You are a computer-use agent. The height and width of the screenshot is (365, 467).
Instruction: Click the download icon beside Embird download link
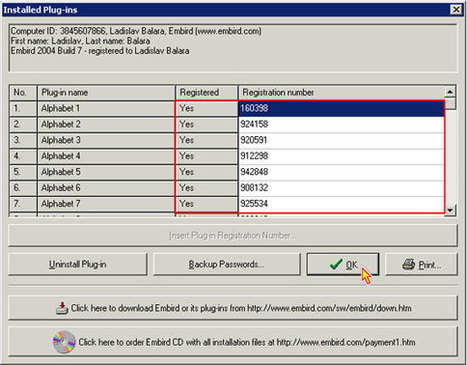coord(62,308)
